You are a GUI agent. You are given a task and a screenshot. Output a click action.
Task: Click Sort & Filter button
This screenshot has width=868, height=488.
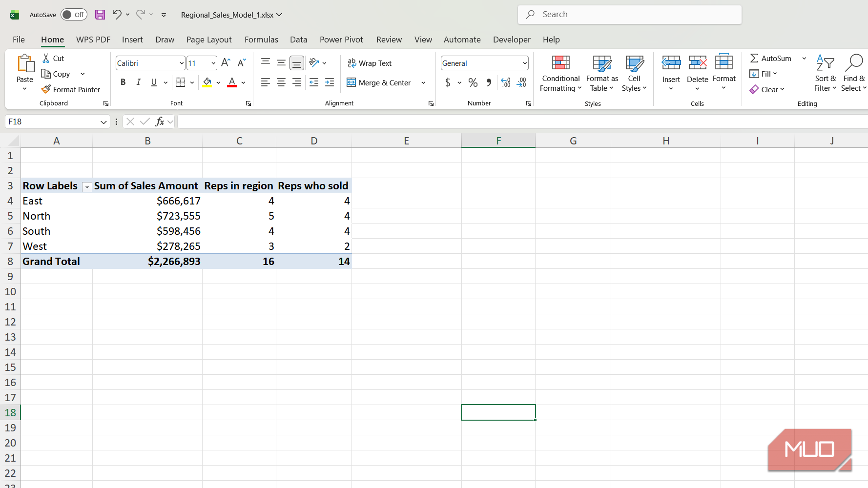click(x=826, y=73)
